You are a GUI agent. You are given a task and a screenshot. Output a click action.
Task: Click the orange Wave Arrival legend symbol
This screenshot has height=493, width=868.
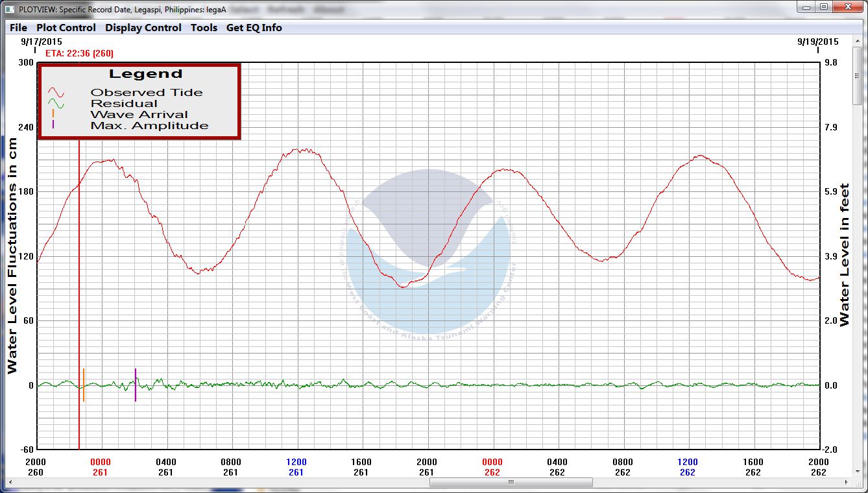click(x=53, y=114)
